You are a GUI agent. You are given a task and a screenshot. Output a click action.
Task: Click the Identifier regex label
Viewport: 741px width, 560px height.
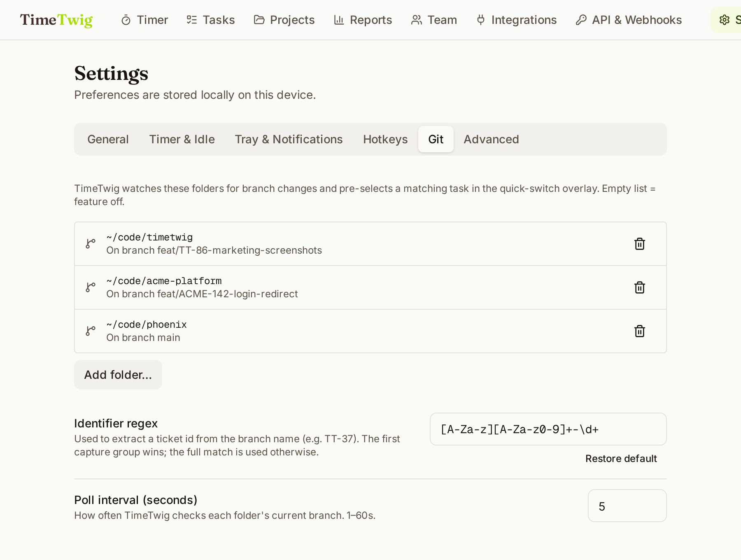point(116,423)
